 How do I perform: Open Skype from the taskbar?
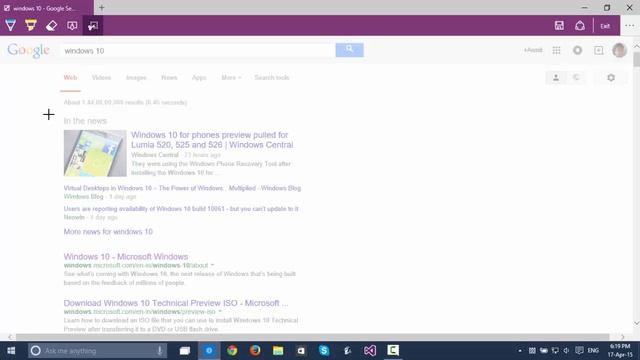point(324,351)
